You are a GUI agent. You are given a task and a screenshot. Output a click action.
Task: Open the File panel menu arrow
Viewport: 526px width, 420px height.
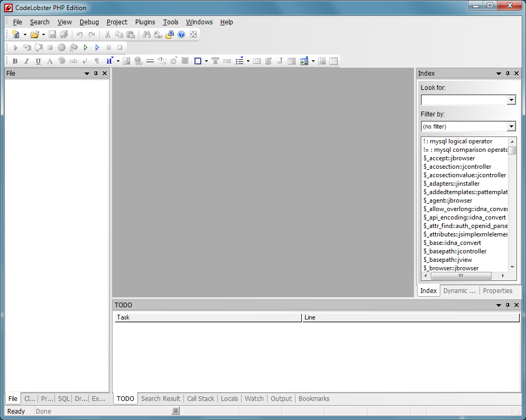point(87,74)
